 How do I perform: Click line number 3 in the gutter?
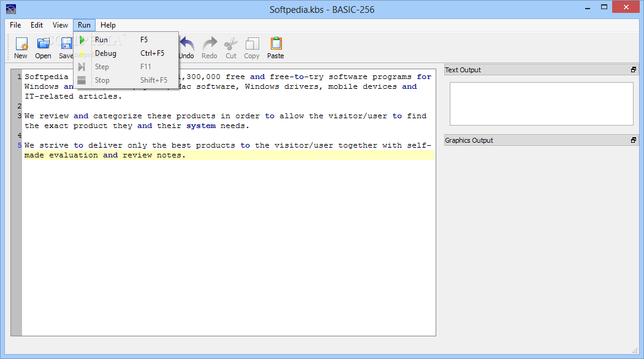(20, 116)
